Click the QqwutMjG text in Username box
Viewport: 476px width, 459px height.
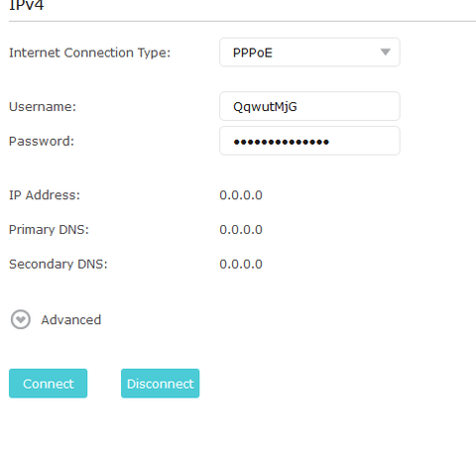(x=265, y=107)
